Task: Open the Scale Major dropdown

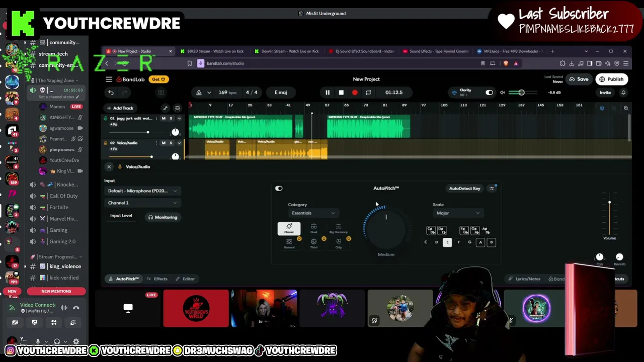Action: (x=457, y=213)
